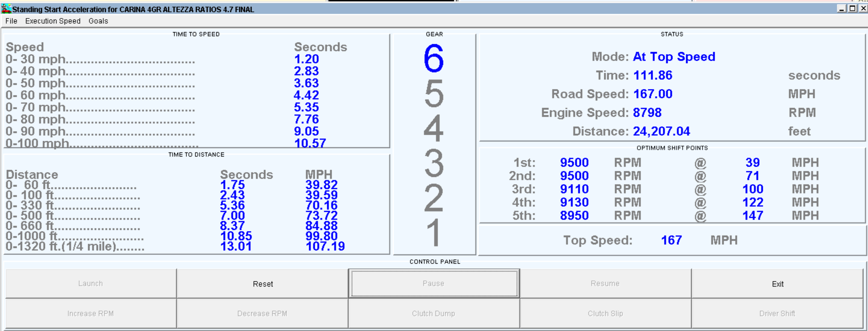Click the 2nd gear shift speed 71
868x331 pixels.
753,176
